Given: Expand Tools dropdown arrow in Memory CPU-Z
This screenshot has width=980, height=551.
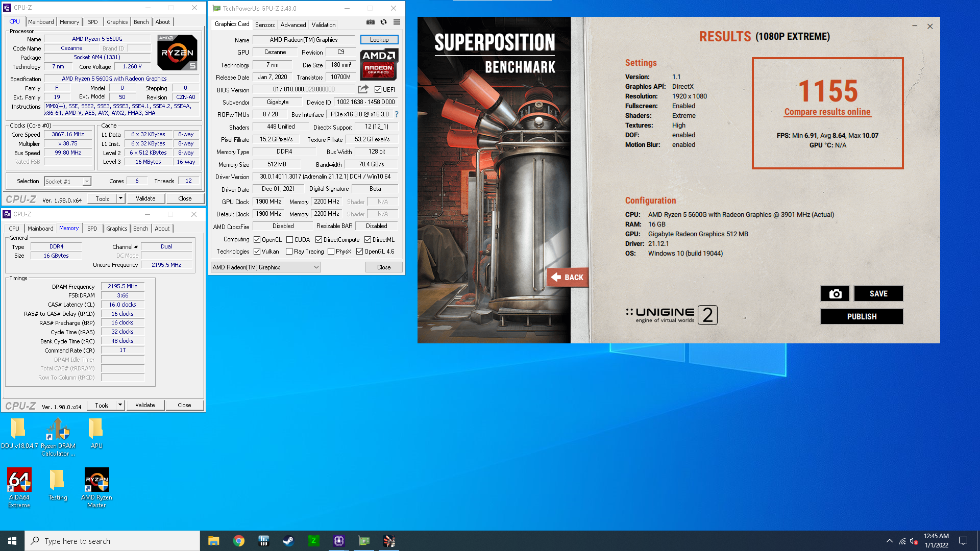Looking at the screenshot, I should [x=120, y=405].
